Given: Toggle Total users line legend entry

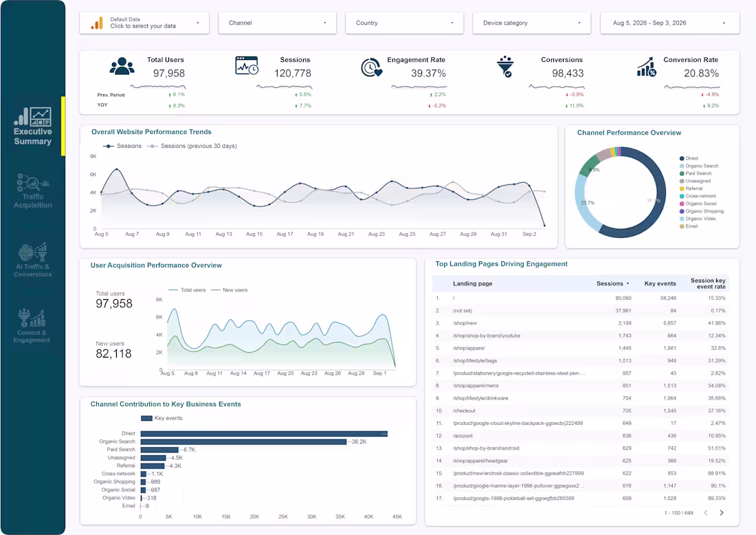Looking at the screenshot, I should coord(187,290).
